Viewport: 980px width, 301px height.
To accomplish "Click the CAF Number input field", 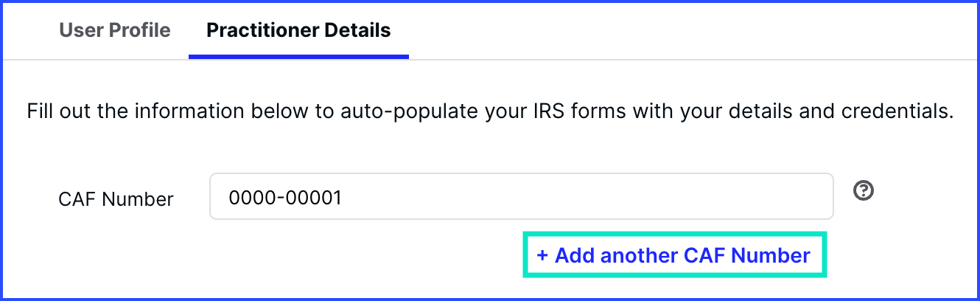I will click(522, 196).
